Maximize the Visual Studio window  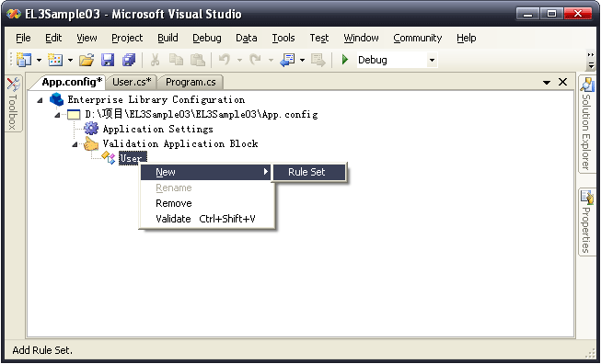552,15
